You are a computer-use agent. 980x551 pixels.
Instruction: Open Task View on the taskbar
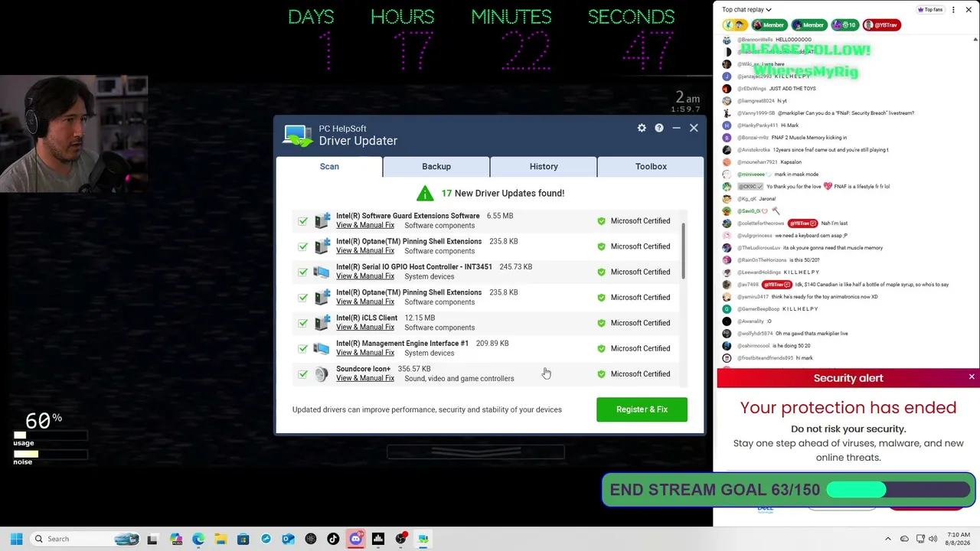point(152,539)
